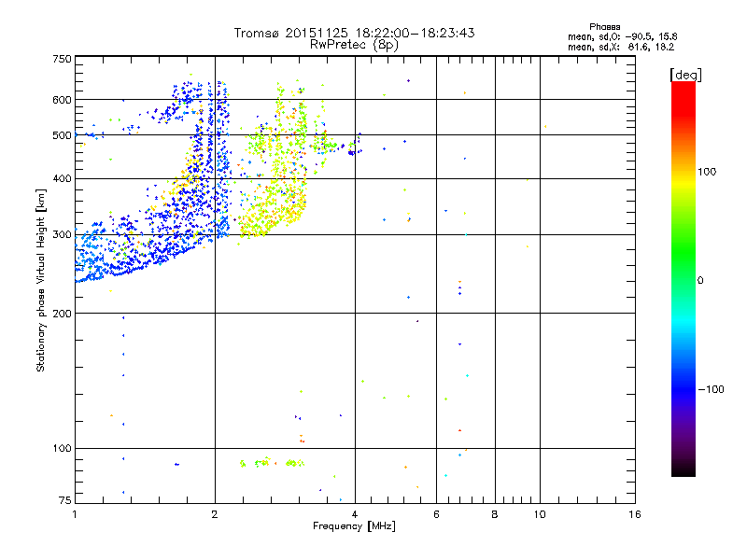Click the x-axis tick label '1'

tap(75, 514)
